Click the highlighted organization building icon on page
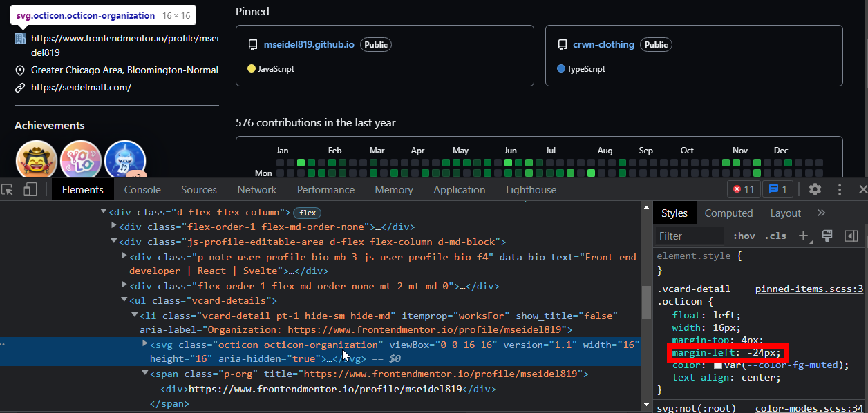 pyautogui.click(x=20, y=39)
